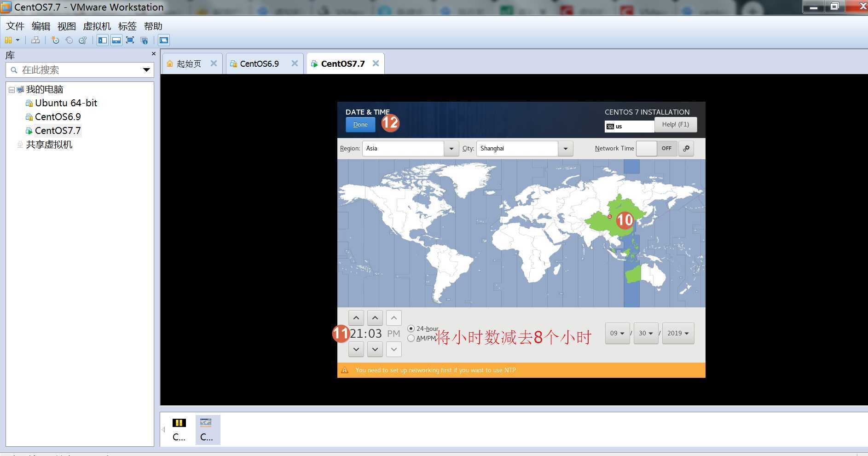This screenshot has height=456, width=868.
Task: Select Ubuntu 64-bit in the library
Action: 66,103
